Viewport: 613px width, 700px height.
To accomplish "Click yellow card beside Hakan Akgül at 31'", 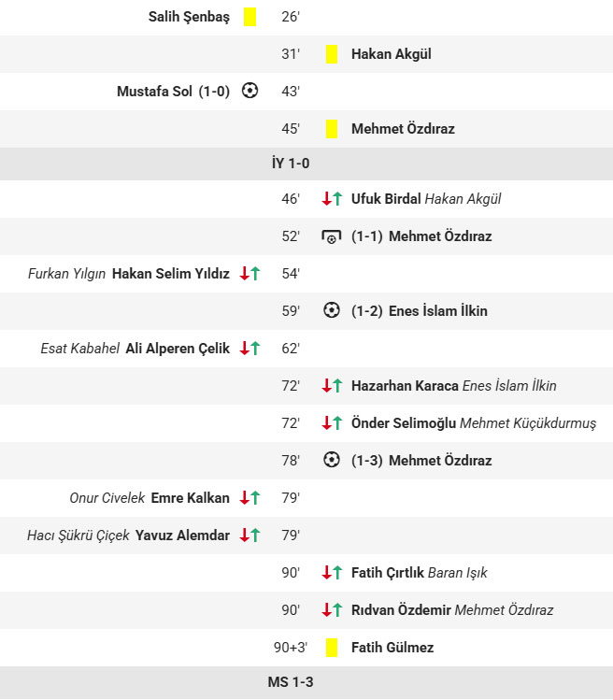I will [x=332, y=54].
